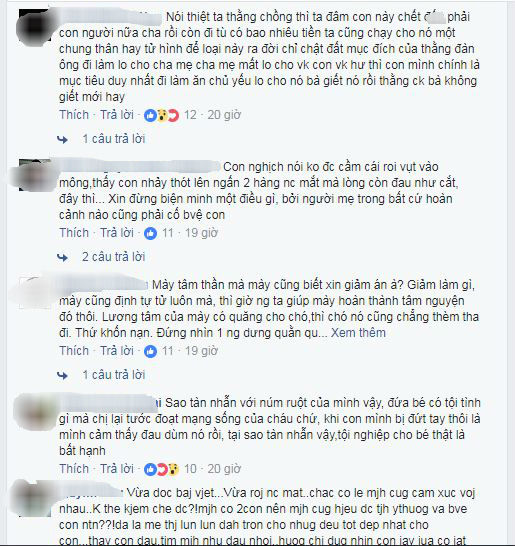Viewport: 515px width, 546px height.
Task: Click wow emoji reaction on first comment
Action: click(162, 115)
